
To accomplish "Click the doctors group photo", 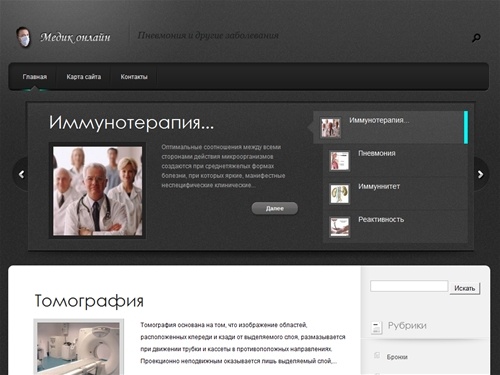I will pyautogui.click(x=97, y=191).
